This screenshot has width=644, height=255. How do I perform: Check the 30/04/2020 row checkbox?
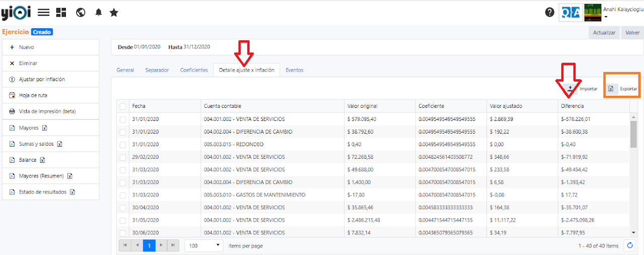pos(123,208)
